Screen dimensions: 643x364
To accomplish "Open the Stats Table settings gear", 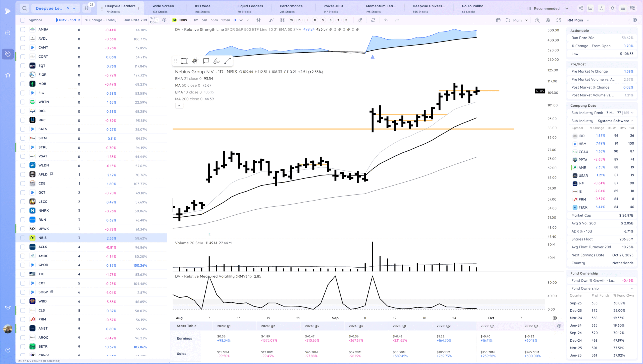I will click(559, 326).
